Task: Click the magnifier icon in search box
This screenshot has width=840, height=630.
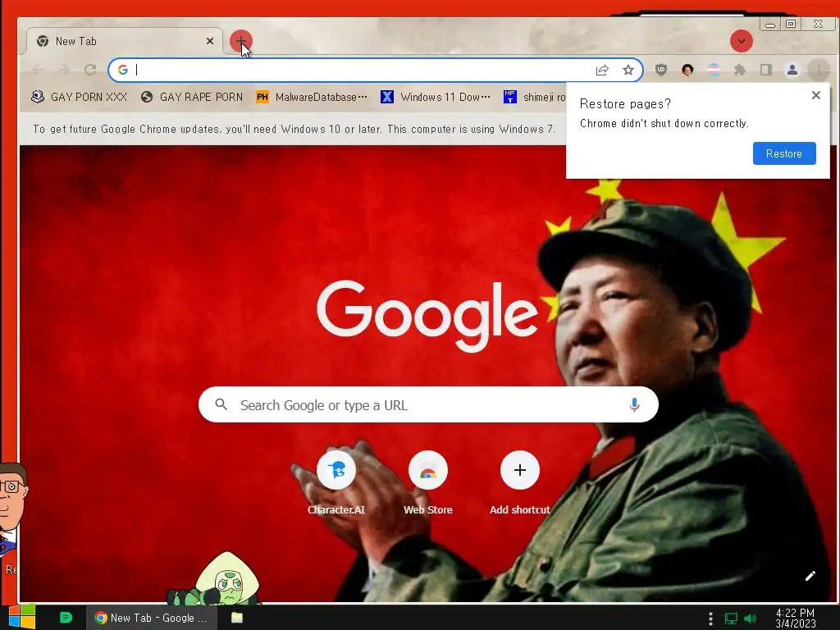Action: pyautogui.click(x=221, y=404)
